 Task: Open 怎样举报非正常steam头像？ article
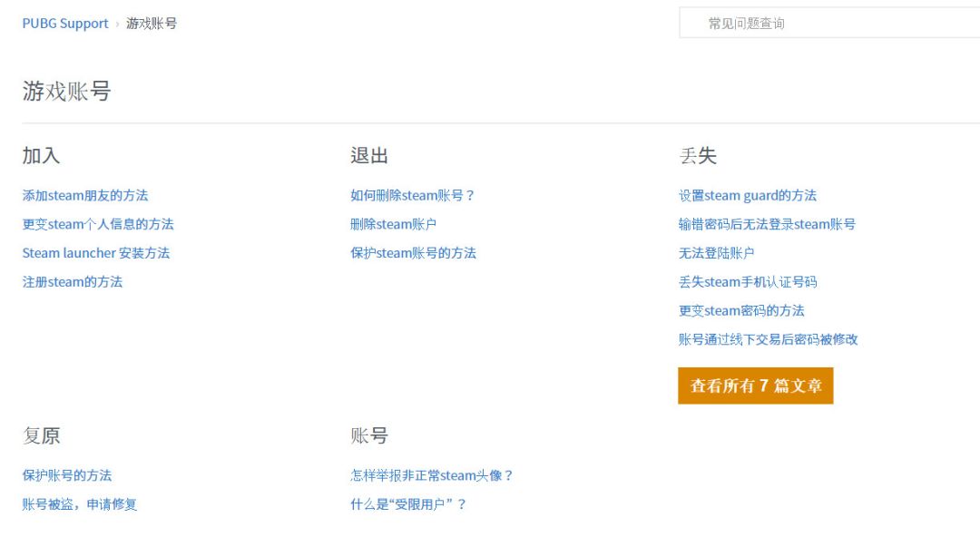432,475
